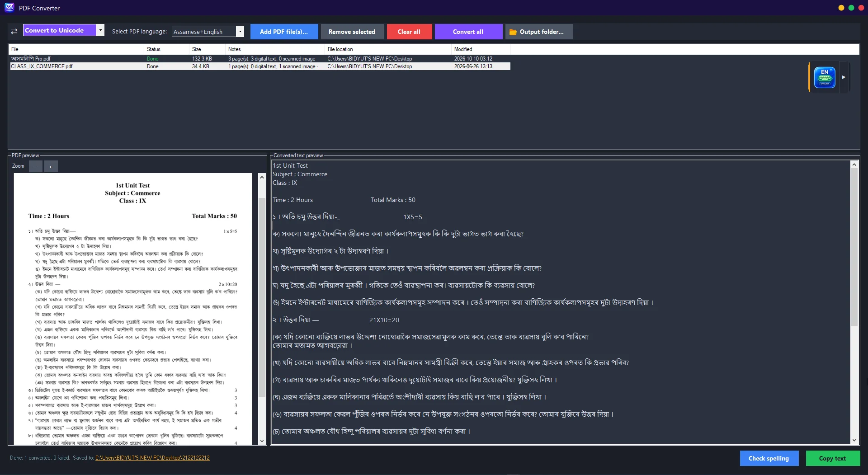Screen dimensions: 868x475
Task: Click the Clear all button
Action: (x=409, y=32)
